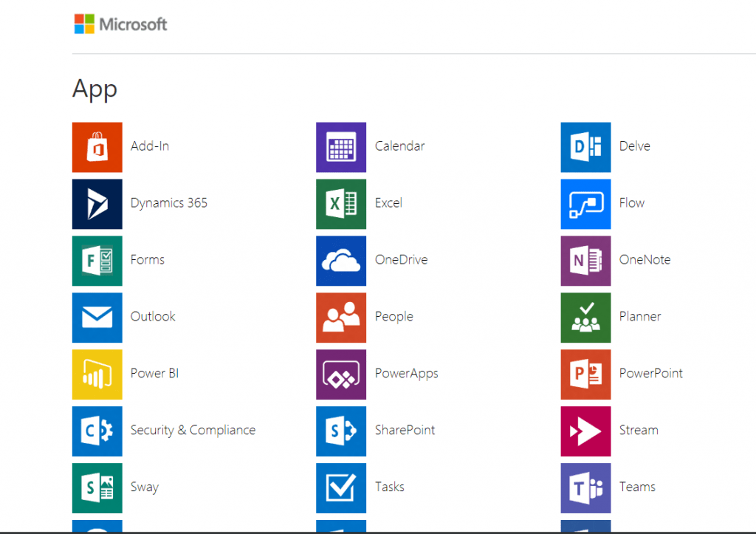Select the Outlook mail icon
756x534 pixels.
coord(97,318)
